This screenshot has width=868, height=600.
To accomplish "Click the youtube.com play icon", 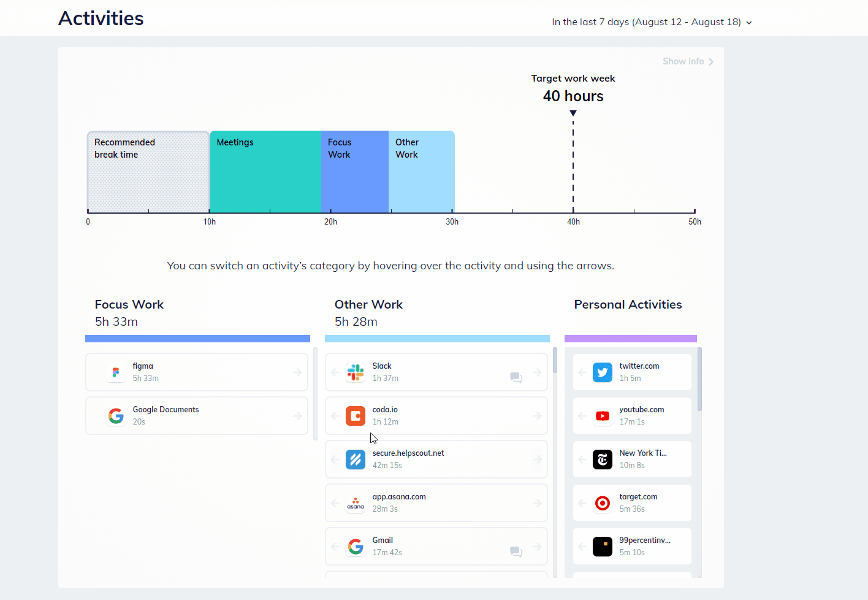I will click(603, 416).
